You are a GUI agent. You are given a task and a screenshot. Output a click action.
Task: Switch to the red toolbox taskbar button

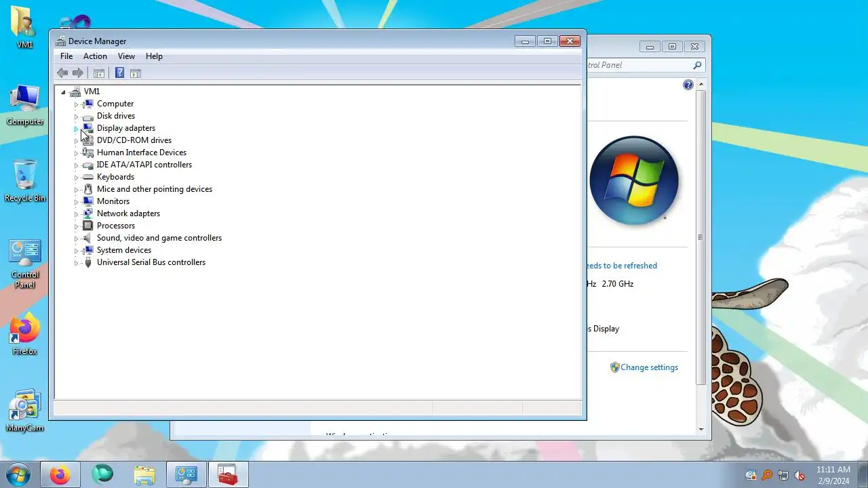229,475
